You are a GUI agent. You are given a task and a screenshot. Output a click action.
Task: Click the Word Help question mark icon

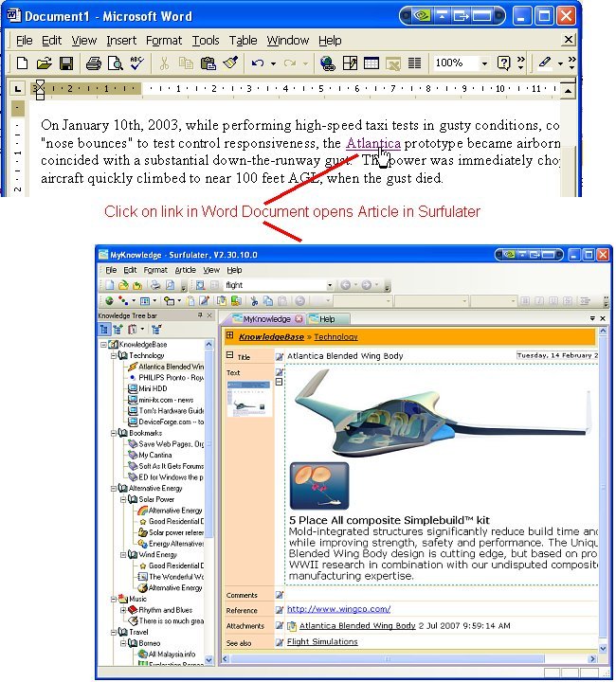(x=503, y=63)
